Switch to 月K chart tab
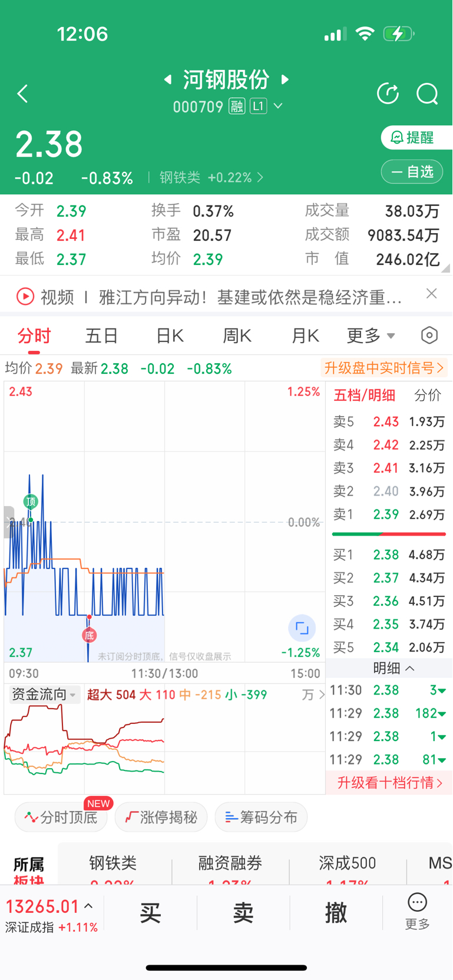This screenshot has height=980, width=453. point(305,336)
